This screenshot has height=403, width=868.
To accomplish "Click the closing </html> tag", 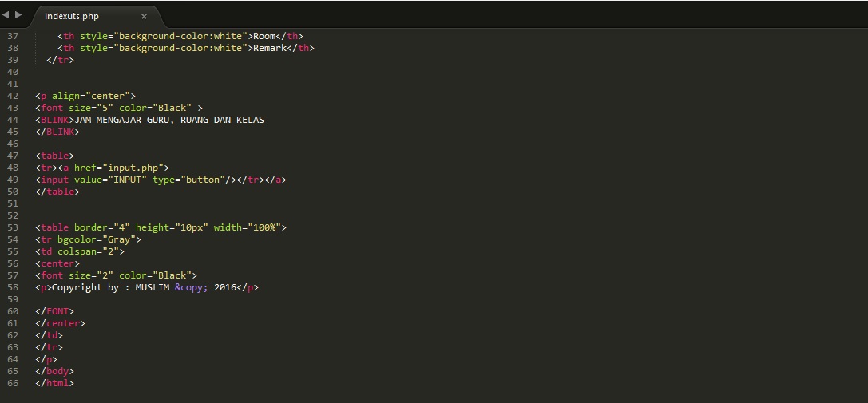I will (x=54, y=383).
